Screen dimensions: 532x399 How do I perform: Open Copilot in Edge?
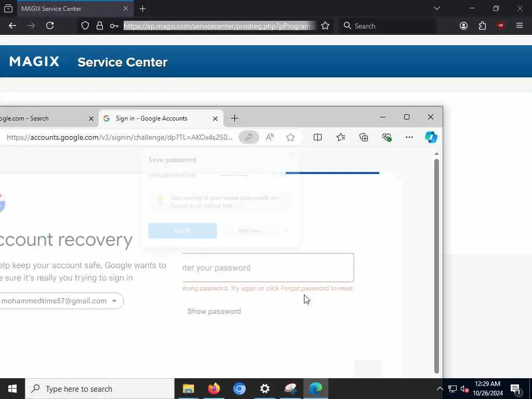coord(431,137)
